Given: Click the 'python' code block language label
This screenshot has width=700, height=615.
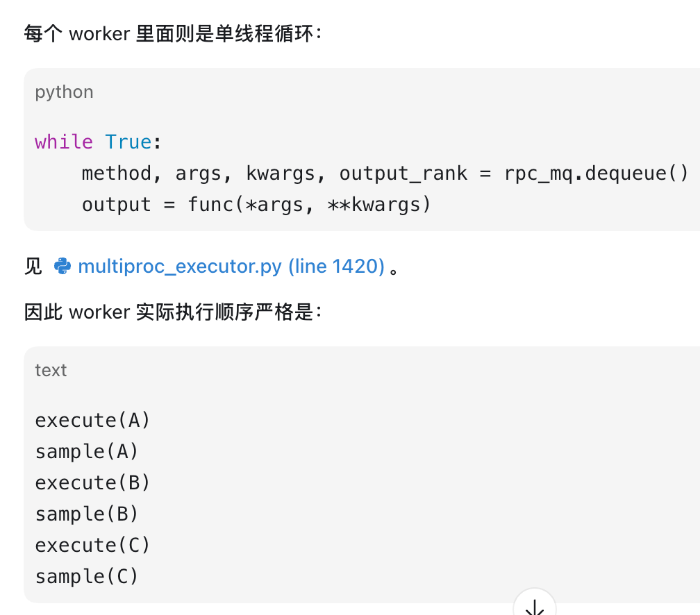Looking at the screenshot, I should 65,92.
